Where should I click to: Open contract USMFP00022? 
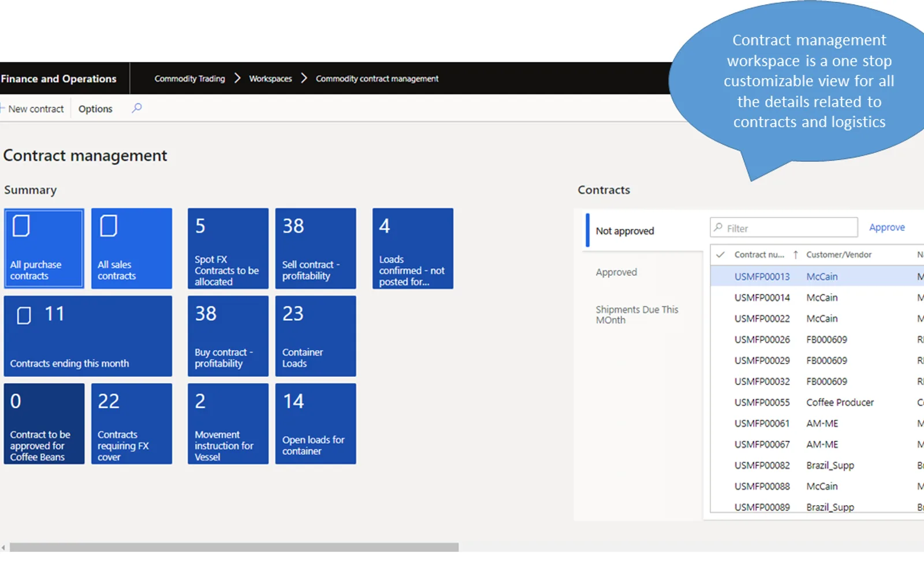(762, 318)
